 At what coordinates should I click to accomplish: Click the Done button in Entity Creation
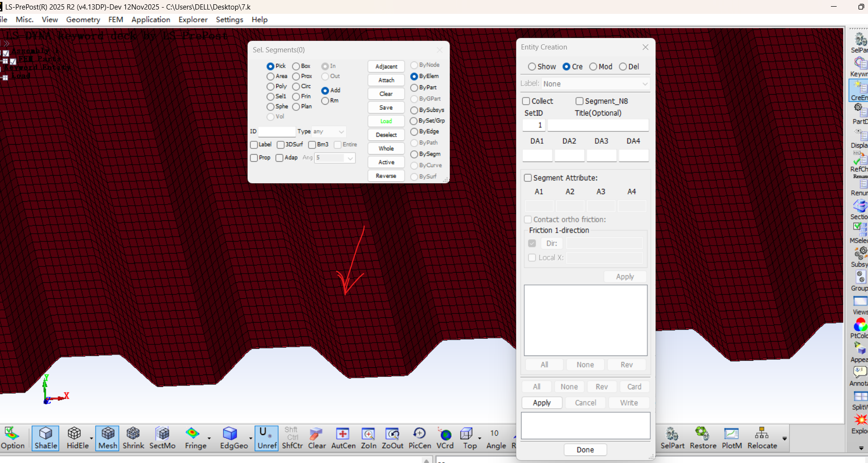tap(585, 450)
